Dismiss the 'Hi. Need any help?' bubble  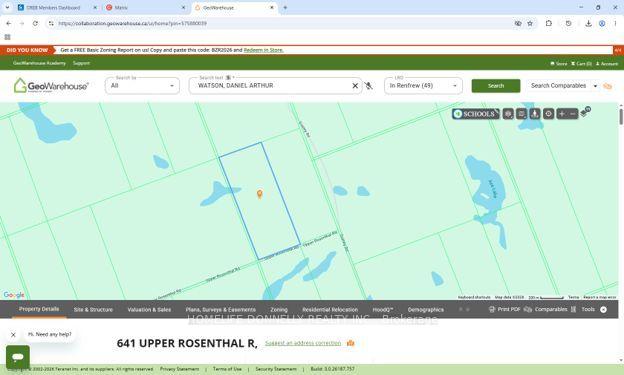tap(13, 335)
